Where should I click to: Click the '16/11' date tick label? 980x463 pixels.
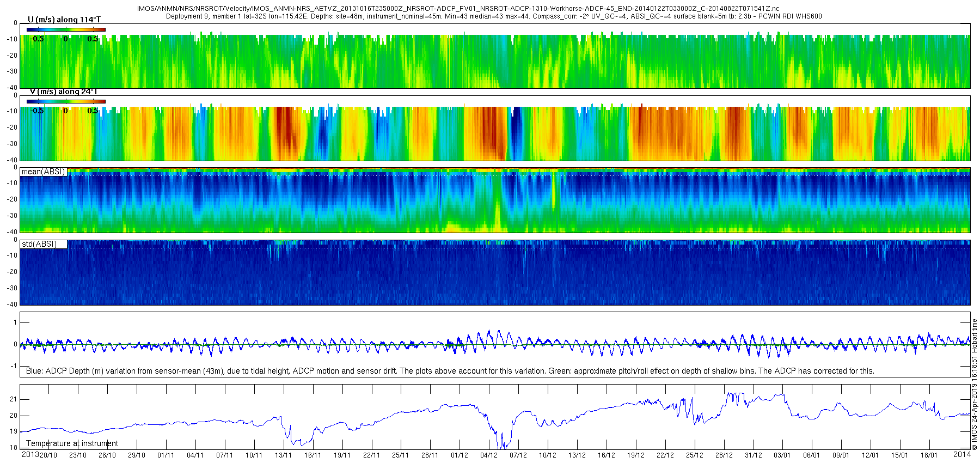(x=313, y=455)
